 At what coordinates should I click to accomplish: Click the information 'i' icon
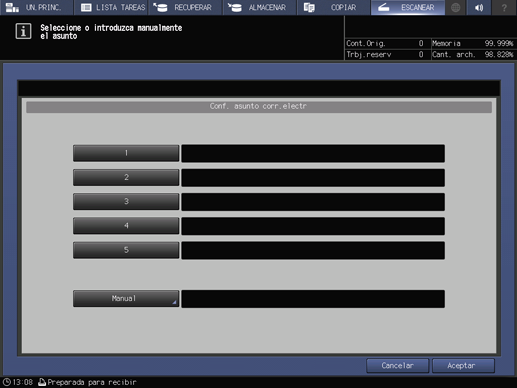[x=23, y=31]
